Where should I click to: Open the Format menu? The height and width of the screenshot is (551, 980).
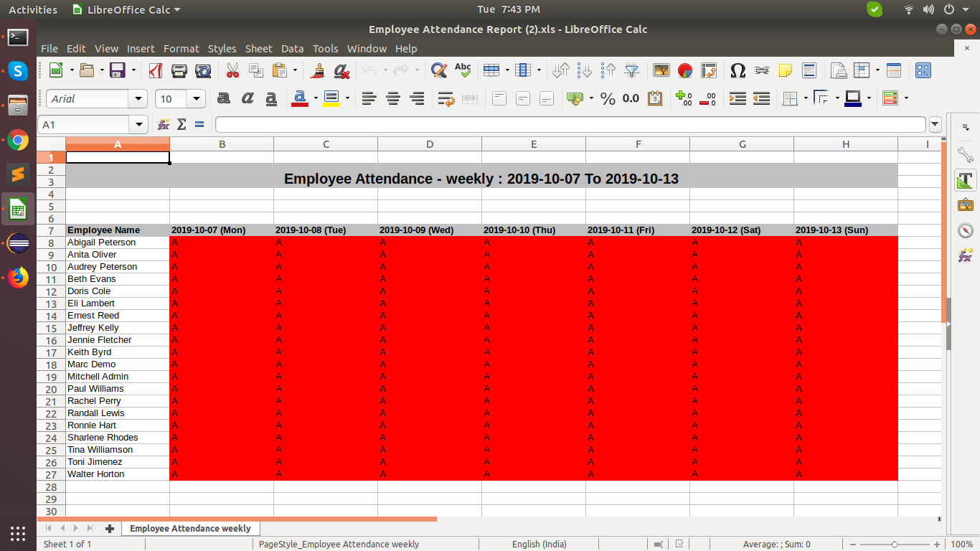pos(181,49)
